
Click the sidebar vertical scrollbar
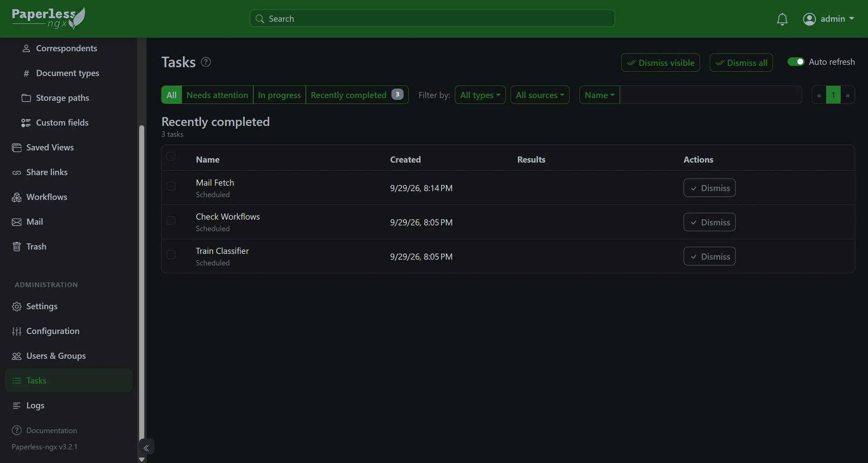click(142, 283)
